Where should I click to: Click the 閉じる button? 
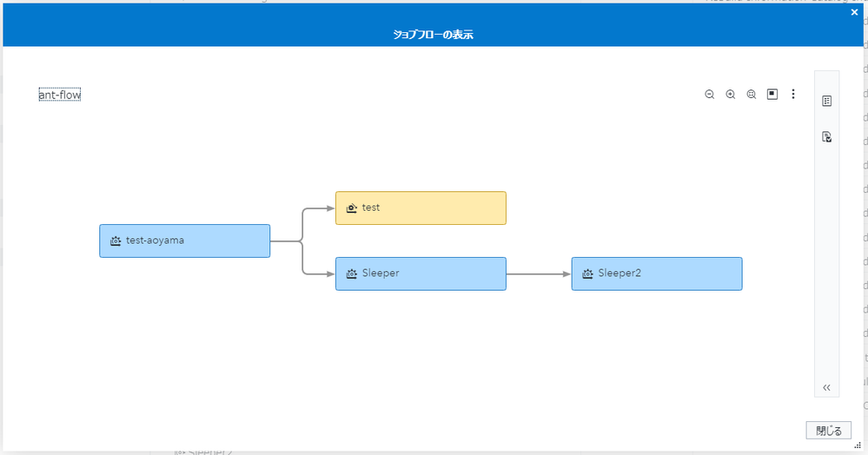[x=829, y=431]
